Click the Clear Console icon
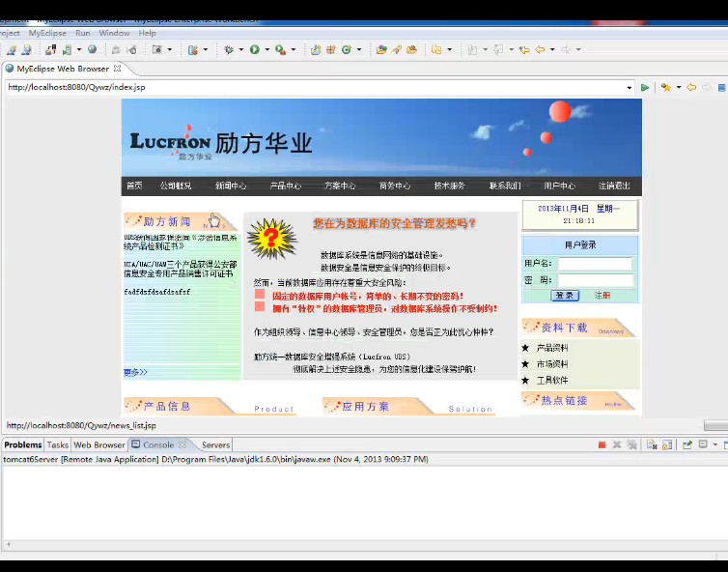The width and height of the screenshot is (728, 572). 652,445
